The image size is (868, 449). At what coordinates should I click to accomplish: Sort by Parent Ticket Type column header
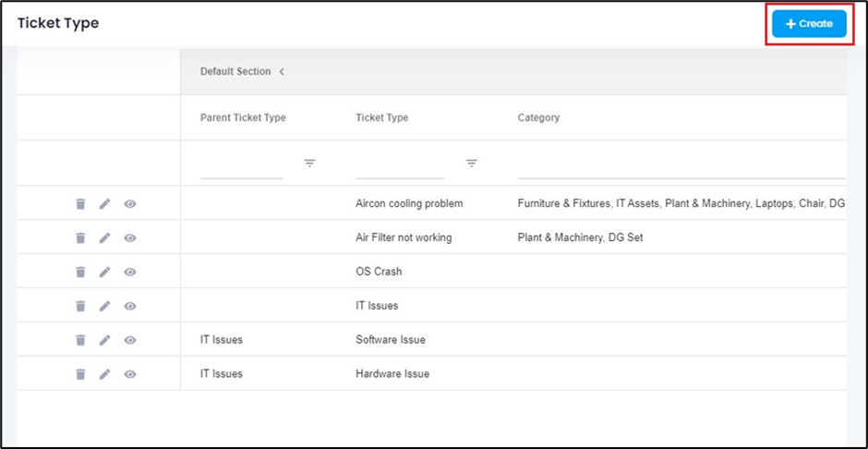click(x=243, y=118)
